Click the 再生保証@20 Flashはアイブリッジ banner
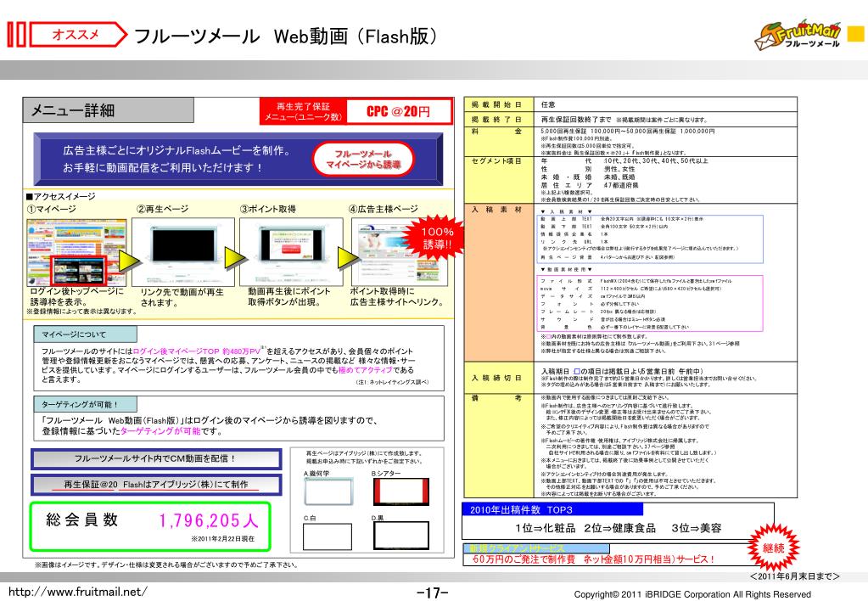 155,485
